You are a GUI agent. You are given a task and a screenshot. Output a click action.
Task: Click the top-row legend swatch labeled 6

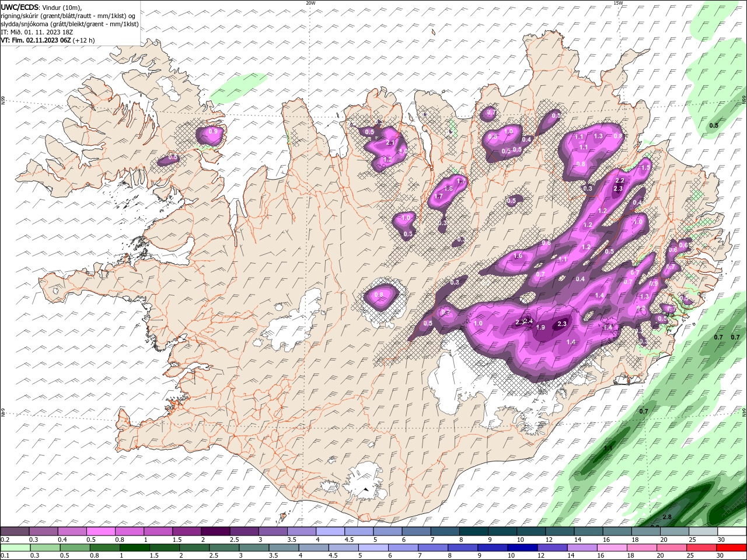coord(416,531)
